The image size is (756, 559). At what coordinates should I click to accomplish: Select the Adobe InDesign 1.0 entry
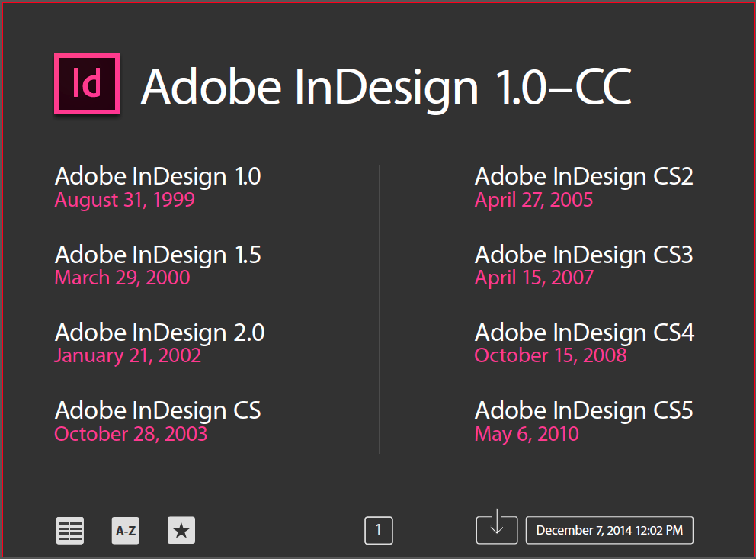pos(158,176)
